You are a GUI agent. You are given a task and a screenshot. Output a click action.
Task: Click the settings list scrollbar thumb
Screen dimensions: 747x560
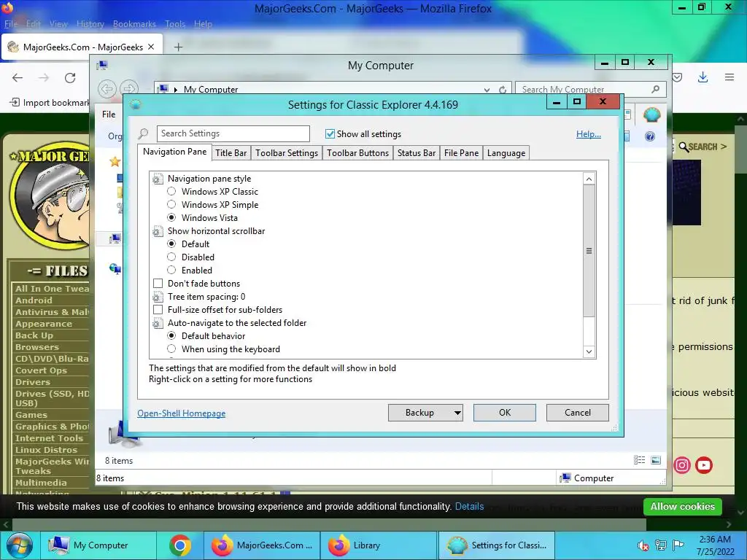tap(589, 251)
